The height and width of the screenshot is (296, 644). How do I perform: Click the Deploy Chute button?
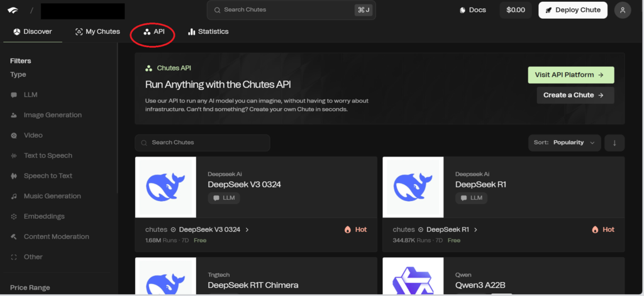pyautogui.click(x=573, y=10)
